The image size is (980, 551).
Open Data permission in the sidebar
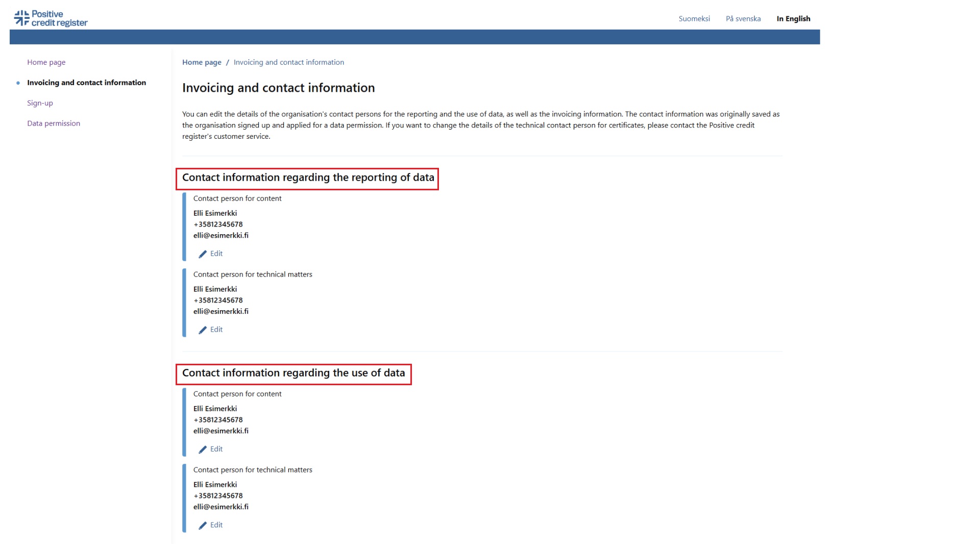pyautogui.click(x=54, y=123)
